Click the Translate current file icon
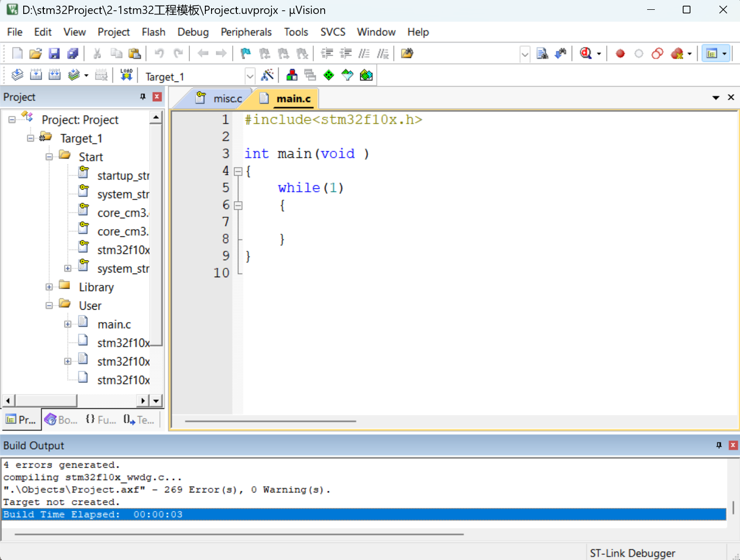This screenshot has height=560, width=740. click(x=17, y=75)
